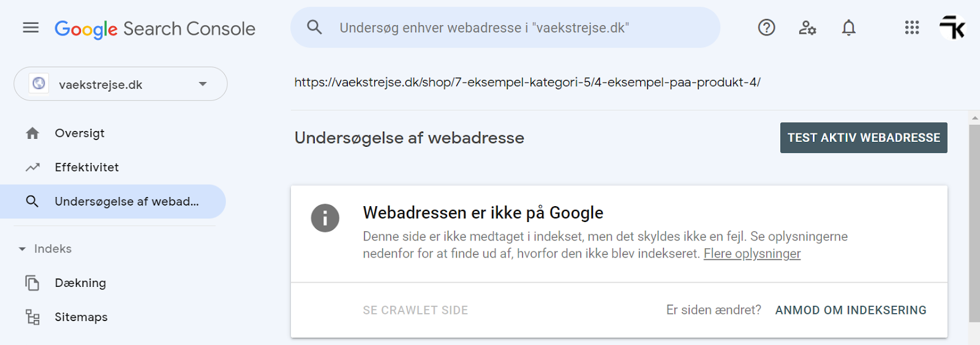Open the Flere oplysninger link
This screenshot has width=980, height=345.
coord(752,253)
